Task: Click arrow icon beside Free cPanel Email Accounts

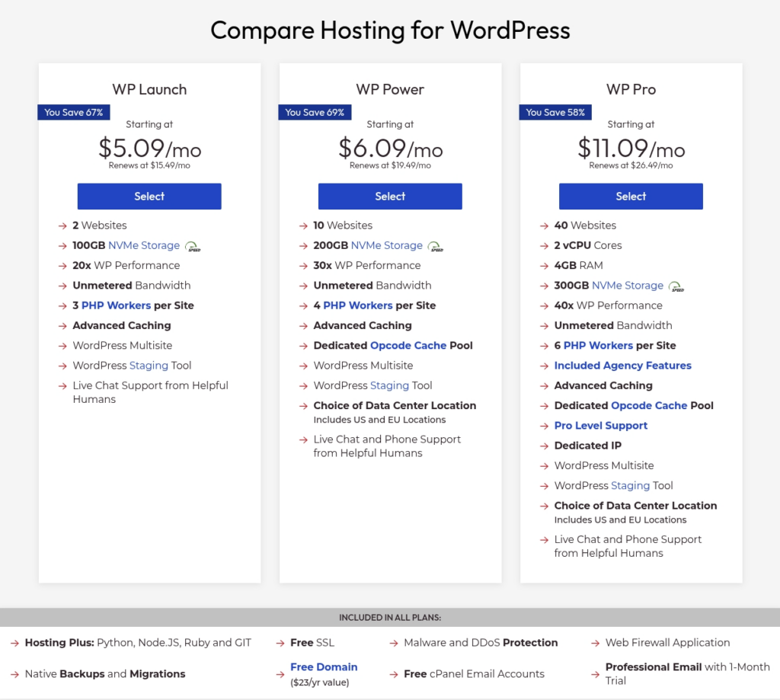Action: coord(394,675)
